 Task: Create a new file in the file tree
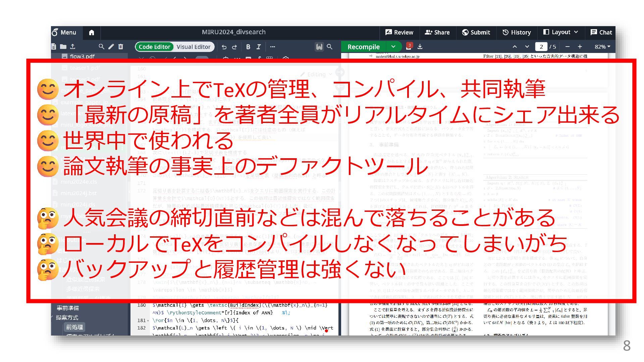click(x=54, y=47)
